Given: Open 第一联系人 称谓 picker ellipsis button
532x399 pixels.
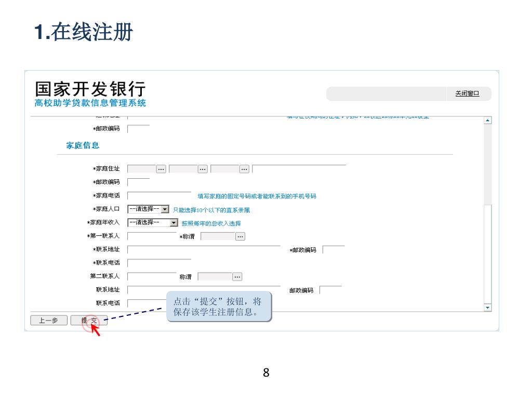Looking at the screenshot, I should coord(240,236).
